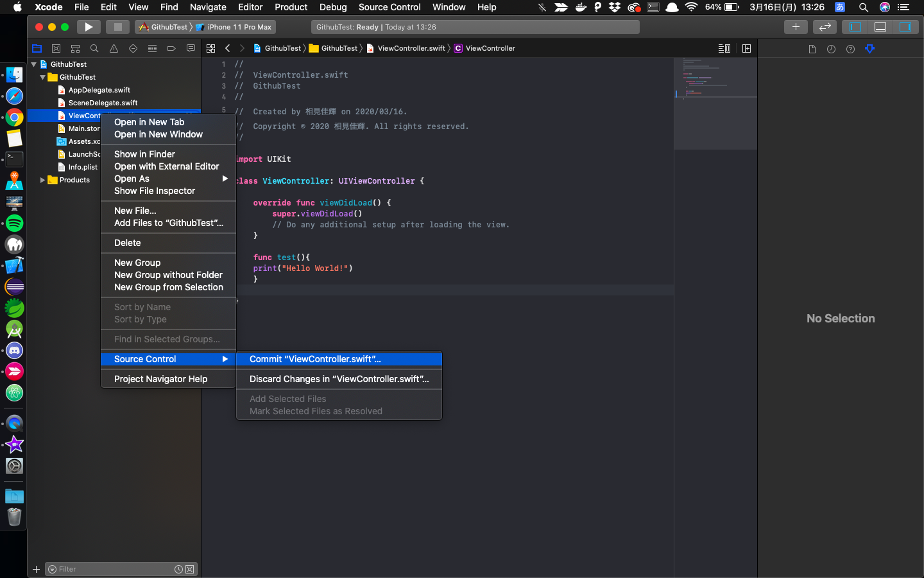924x578 pixels.
Task: Hide the Inspectors panel
Action: (x=905, y=27)
